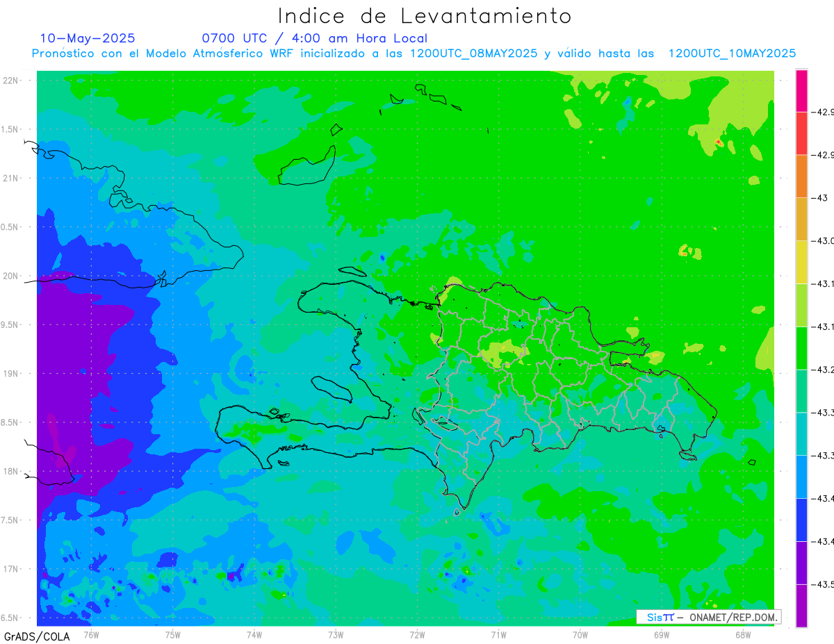This screenshot has height=644, width=834.
Task: Click the bottom purple legend swatch
Action: pyautogui.click(x=801, y=606)
